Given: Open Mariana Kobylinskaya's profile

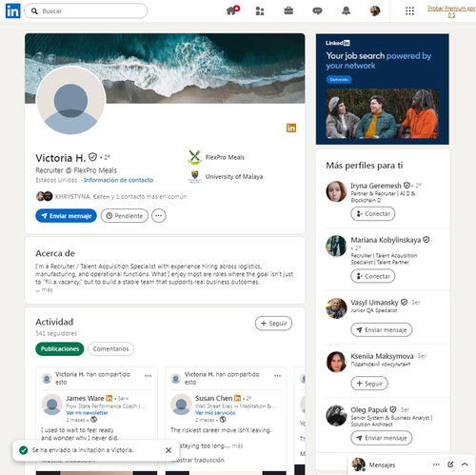Looking at the screenshot, I should [386, 240].
